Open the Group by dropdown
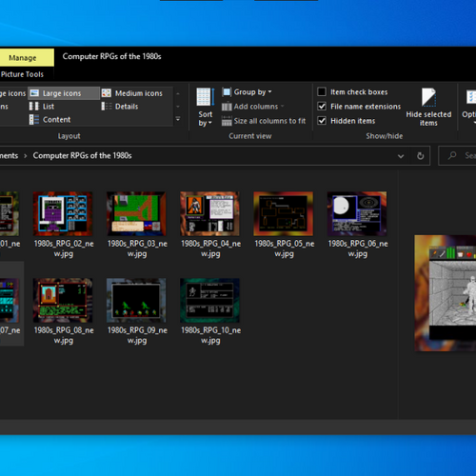476x476 pixels. 247,92
